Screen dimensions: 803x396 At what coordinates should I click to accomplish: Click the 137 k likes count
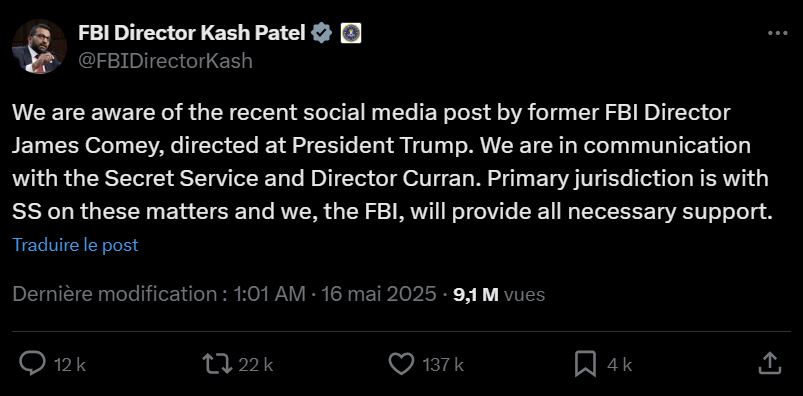click(x=443, y=365)
